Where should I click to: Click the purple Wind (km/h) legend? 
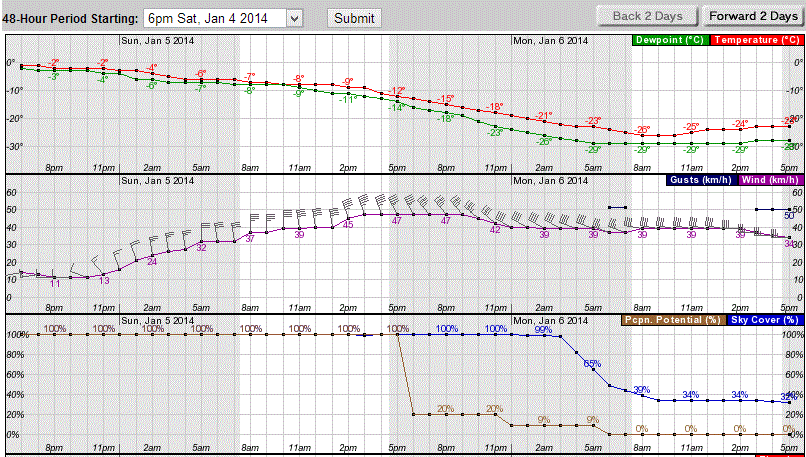[x=769, y=181]
